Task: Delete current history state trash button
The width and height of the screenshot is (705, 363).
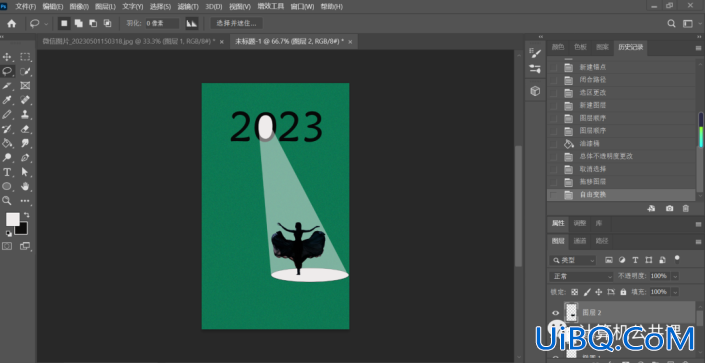Action: 686,208
